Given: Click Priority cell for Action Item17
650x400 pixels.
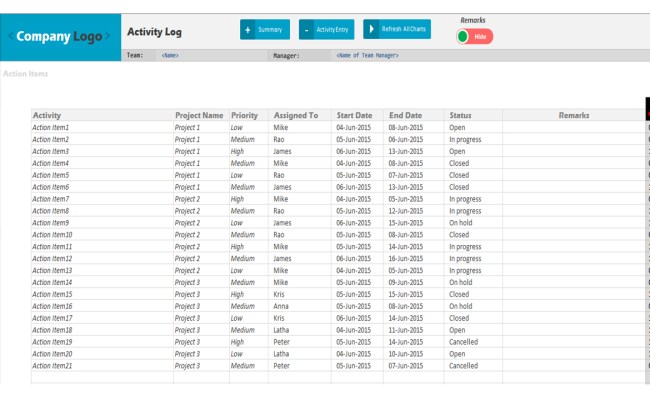Looking at the screenshot, I should coord(249,318).
